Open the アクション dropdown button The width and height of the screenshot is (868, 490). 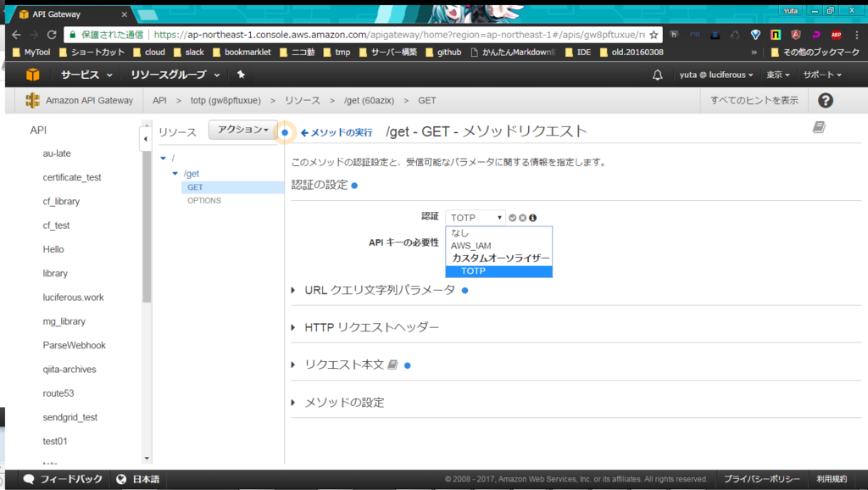click(x=242, y=130)
